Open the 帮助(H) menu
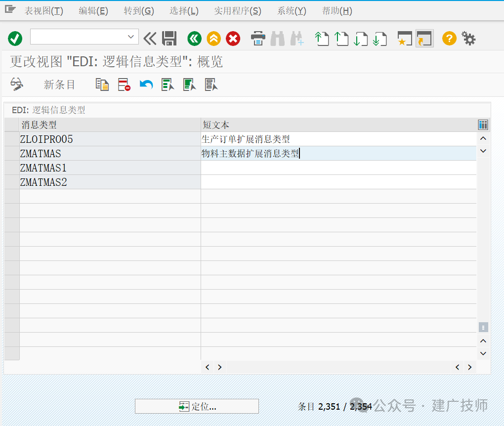 pos(337,11)
